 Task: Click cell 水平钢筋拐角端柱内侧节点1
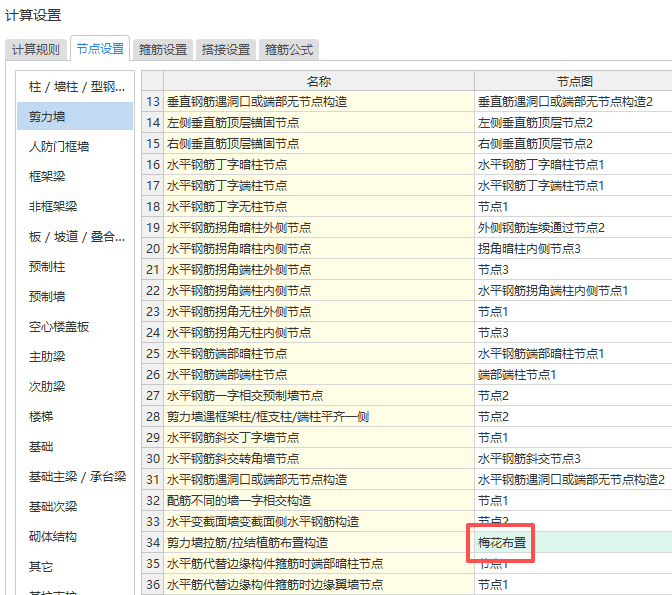[x=573, y=291]
